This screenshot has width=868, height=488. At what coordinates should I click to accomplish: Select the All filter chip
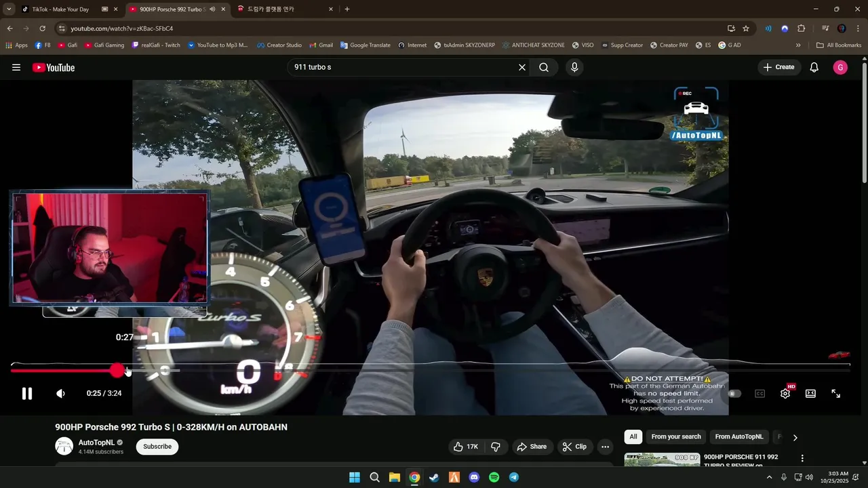click(x=633, y=437)
